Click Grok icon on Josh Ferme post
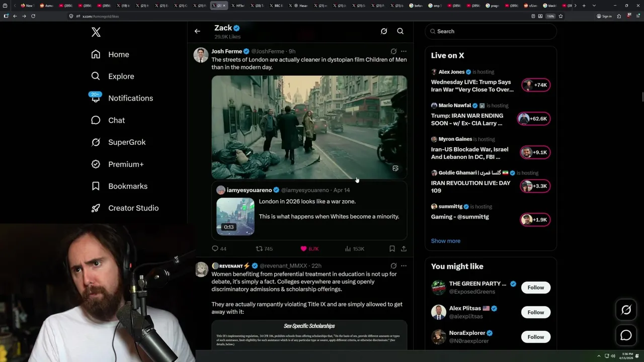The height and width of the screenshot is (362, 644). [x=393, y=51]
